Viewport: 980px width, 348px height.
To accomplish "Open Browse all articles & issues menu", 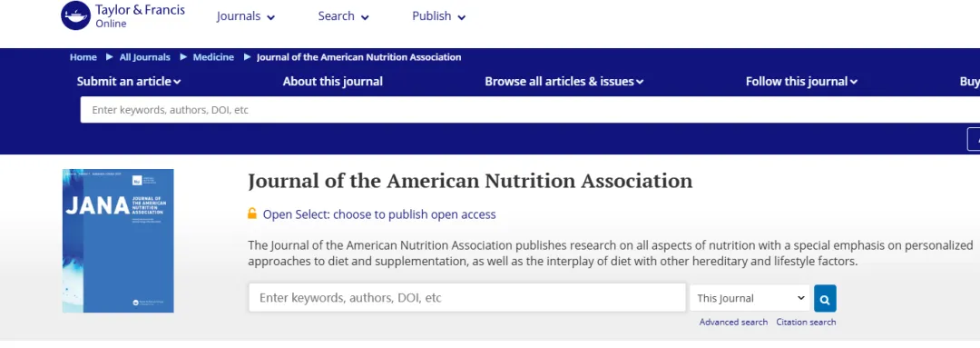I will pos(563,82).
